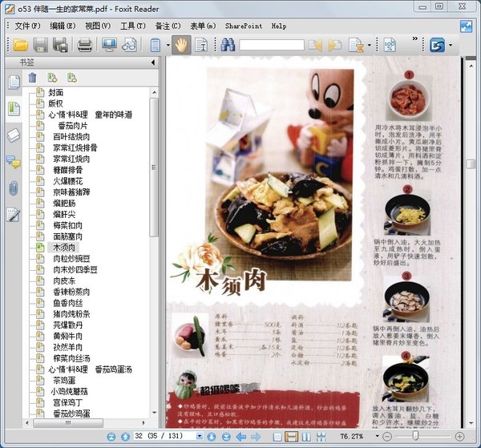The width and height of the screenshot is (481, 448).
Task: Open the 文件(F) menu
Action: tap(27, 26)
